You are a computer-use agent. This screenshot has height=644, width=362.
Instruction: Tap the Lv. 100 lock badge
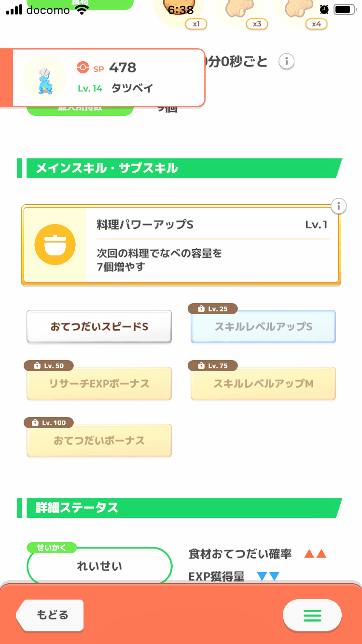point(48,423)
